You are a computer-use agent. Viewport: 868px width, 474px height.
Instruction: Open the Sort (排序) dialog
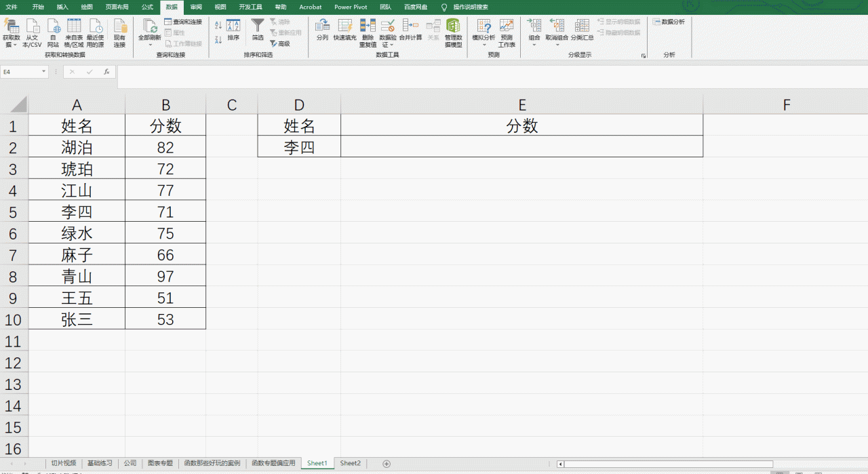pos(233,30)
